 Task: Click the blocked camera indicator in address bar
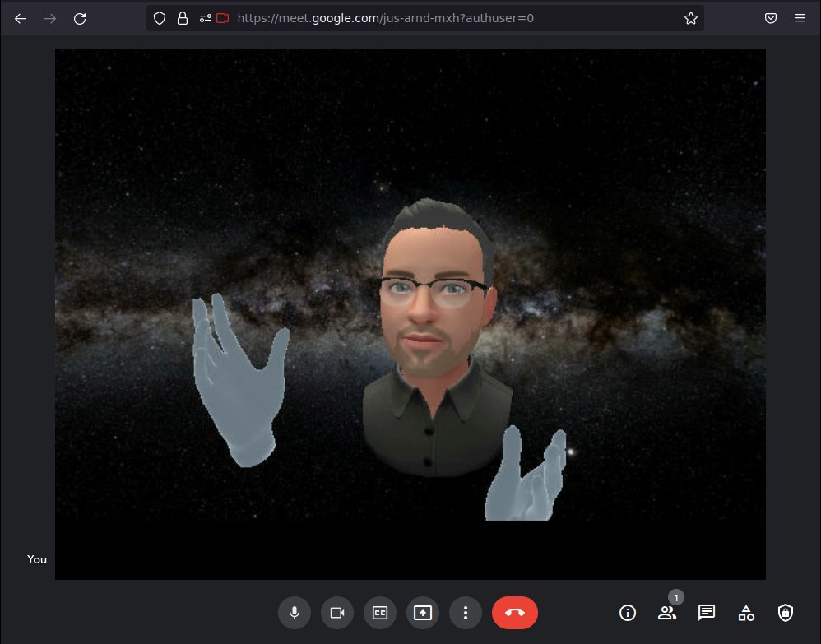(x=220, y=17)
